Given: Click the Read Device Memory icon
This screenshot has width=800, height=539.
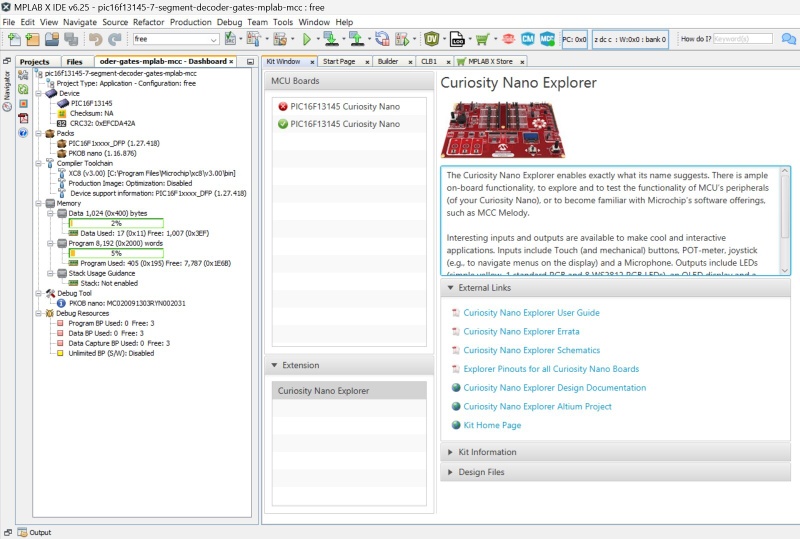Looking at the screenshot, I should [357, 39].
